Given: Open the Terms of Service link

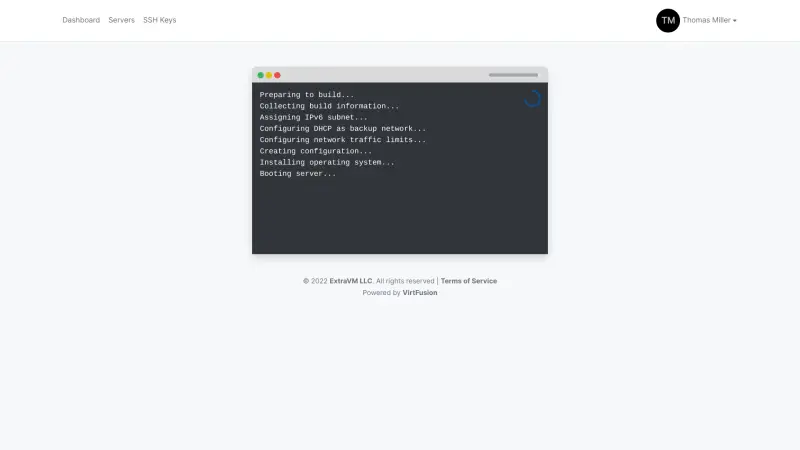Looking at the screenshot, I should 469,281.
